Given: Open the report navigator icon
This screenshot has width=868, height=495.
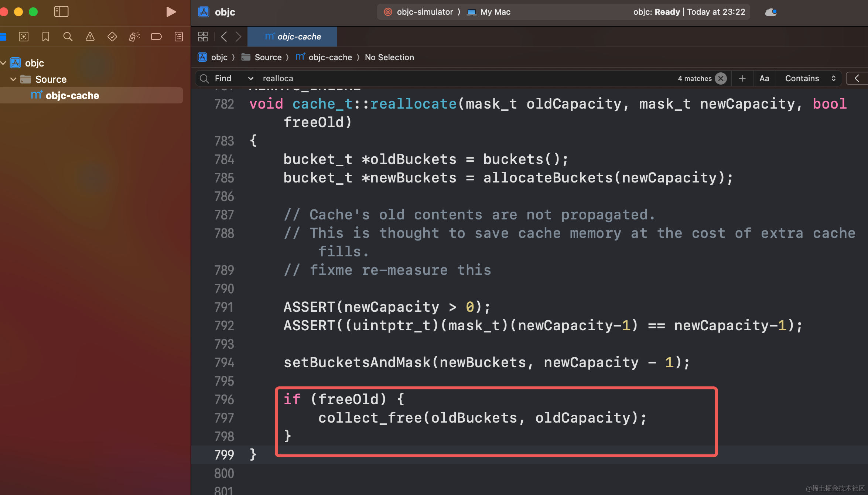Looking at the screenshot, I should 179,37.
